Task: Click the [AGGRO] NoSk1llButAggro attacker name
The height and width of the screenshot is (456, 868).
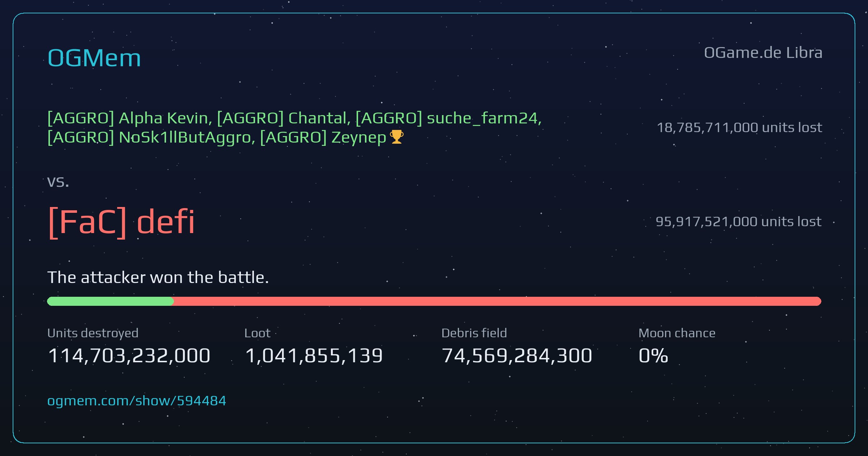Action: (149, 137)
